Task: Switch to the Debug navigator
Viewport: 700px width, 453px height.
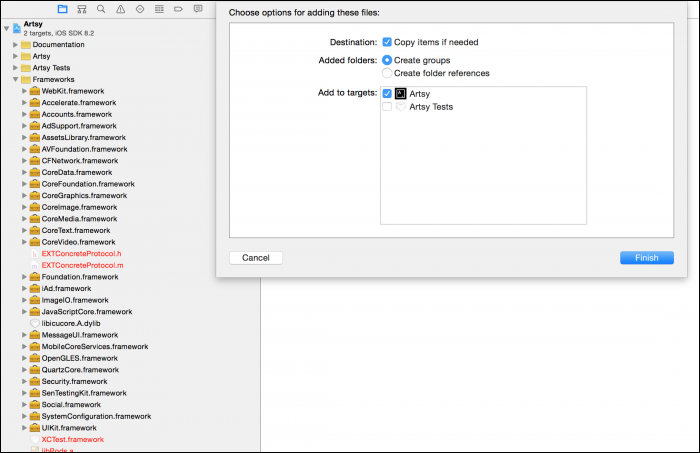Action: pyautogui.click(x=158, y=9)
